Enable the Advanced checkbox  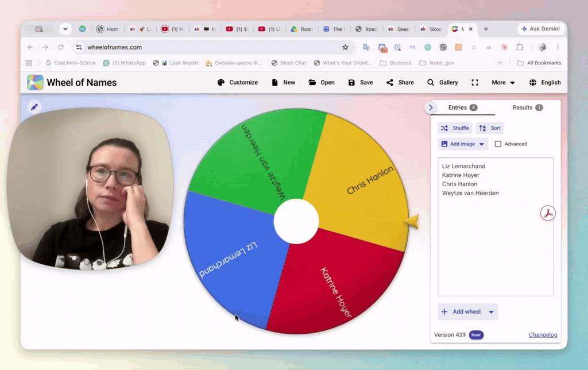(x=498, y=144)
